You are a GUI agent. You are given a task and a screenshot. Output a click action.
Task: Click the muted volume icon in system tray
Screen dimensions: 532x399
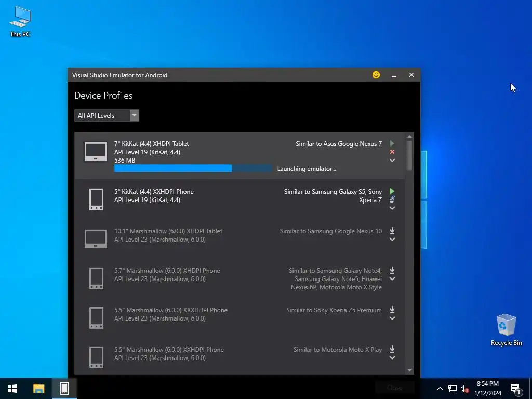[464, 389]
